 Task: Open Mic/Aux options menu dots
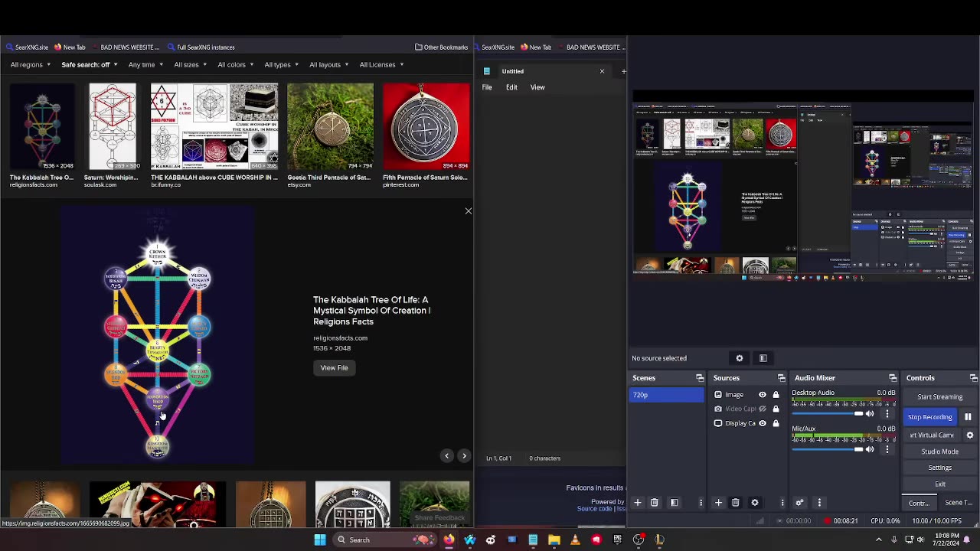887,449
